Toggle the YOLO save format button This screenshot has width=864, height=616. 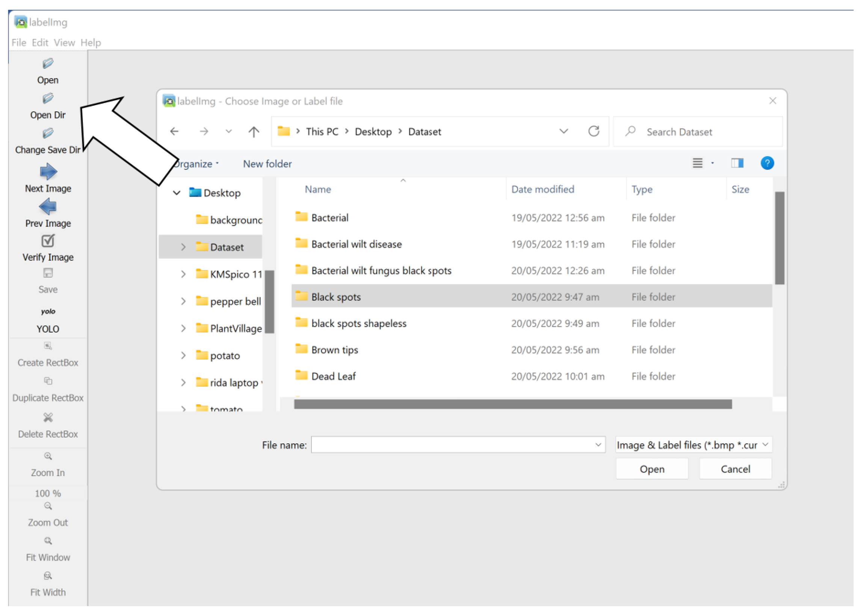click(x=48, y=312)
